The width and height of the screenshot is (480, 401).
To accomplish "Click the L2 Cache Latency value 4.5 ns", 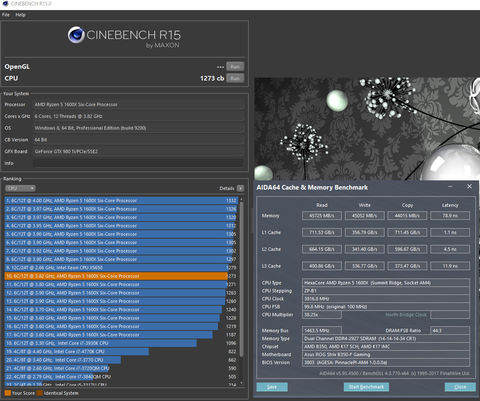I will click(x=450, y=249).
